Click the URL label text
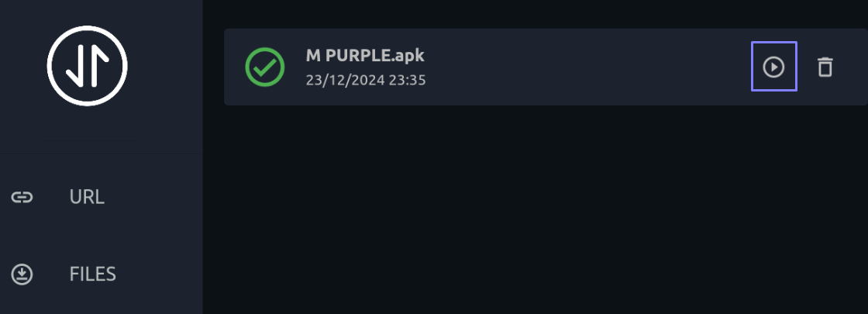This screenshot has height=314, width=868. tap(87, 197)
